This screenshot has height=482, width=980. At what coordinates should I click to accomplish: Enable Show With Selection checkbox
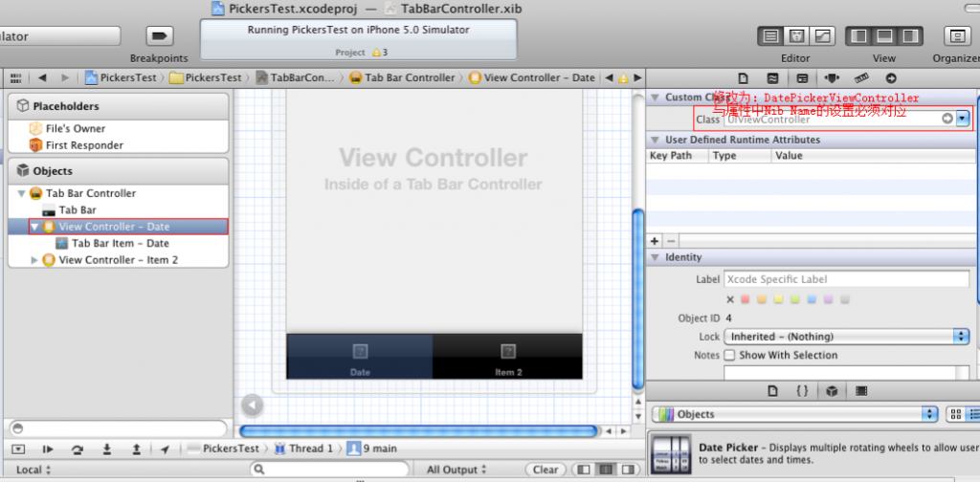[x=729, y=355]
